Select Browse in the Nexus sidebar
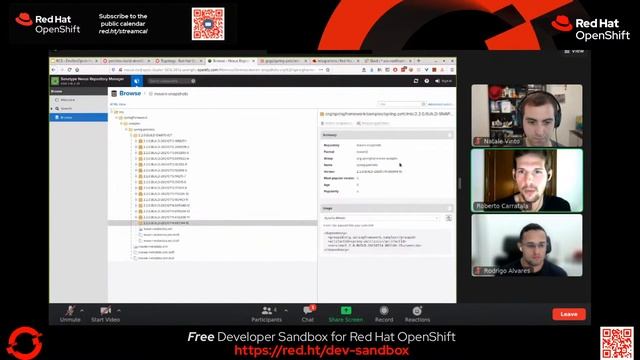The width and height of the screenshot is (640, 360). [x=79, y=117]
